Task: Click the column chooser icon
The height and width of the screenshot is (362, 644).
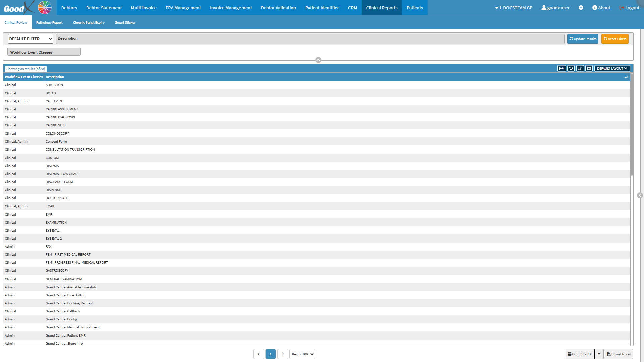Action: point(589,68)
